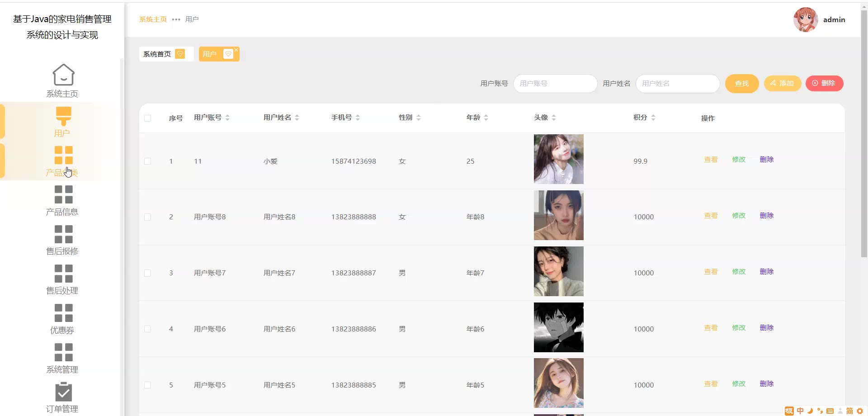Click the 添加 add button

point(783,83)
